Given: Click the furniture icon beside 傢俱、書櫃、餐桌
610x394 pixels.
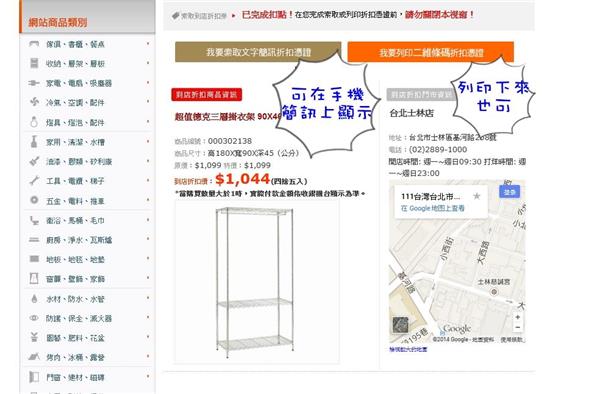Looking at the screenshot, I should [34, 44].
